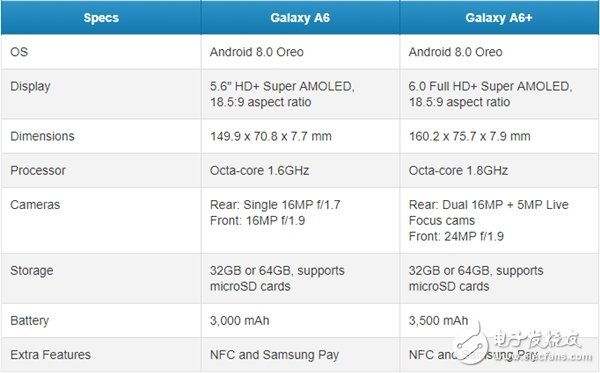Select the 3,000 mAh battery cell

click(x=300, y=321)
